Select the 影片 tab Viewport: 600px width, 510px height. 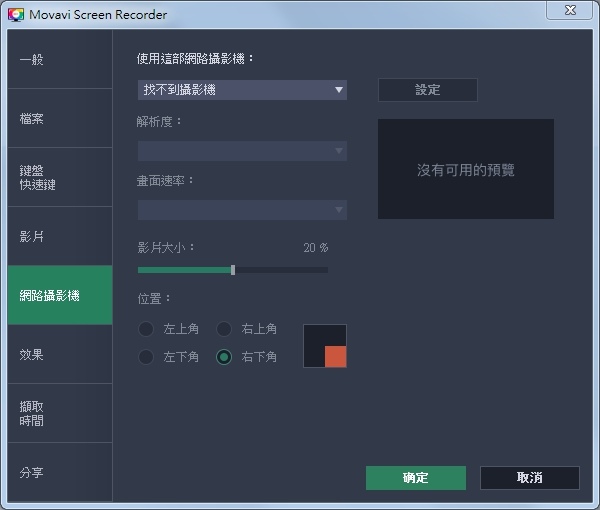60,236
